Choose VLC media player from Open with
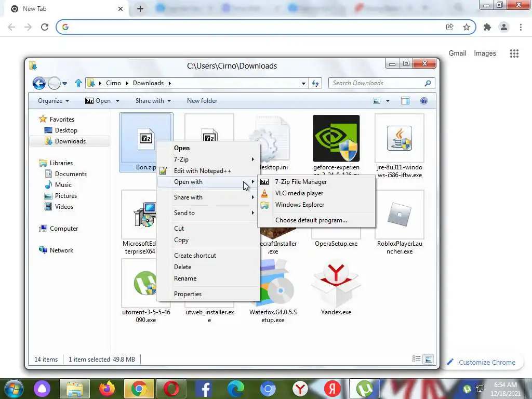Viewport: 532px width, 399px height. coord(316,193)
